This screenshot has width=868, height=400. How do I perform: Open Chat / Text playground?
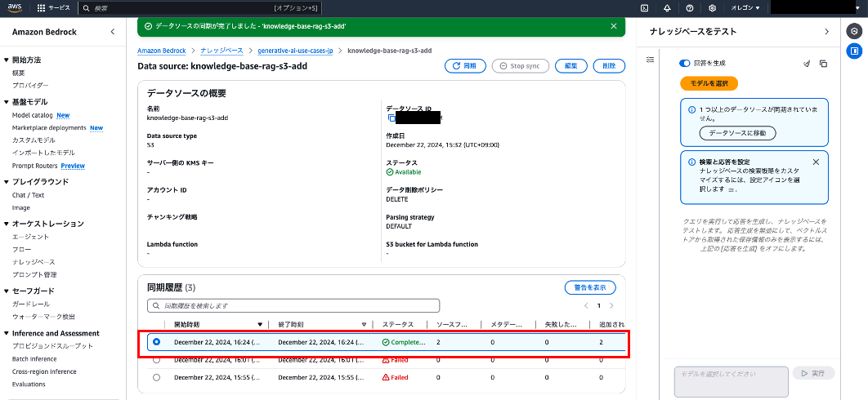point(29,195)
